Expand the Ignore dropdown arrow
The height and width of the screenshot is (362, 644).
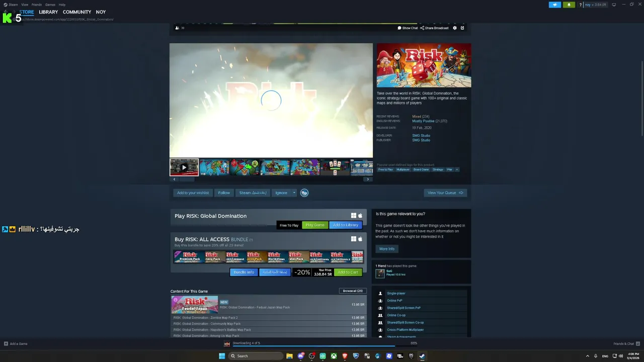click(x=294, y=193)
